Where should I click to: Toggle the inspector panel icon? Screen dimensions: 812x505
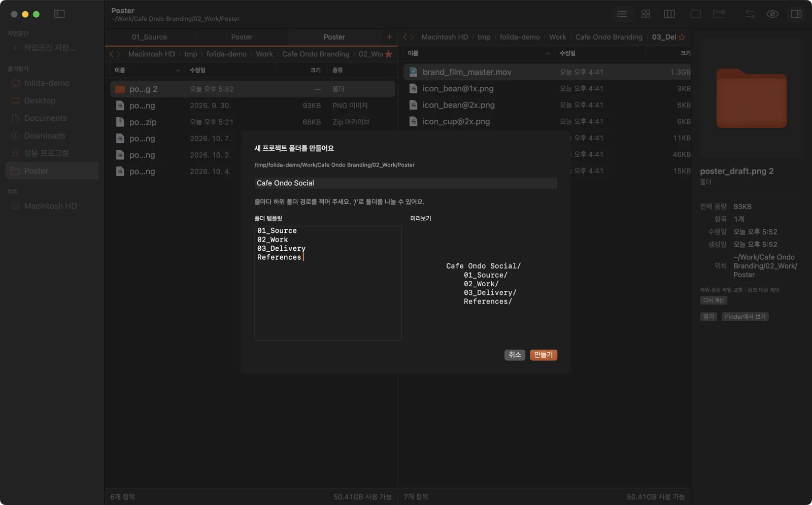pyautogui.click(x=796, y=14)
